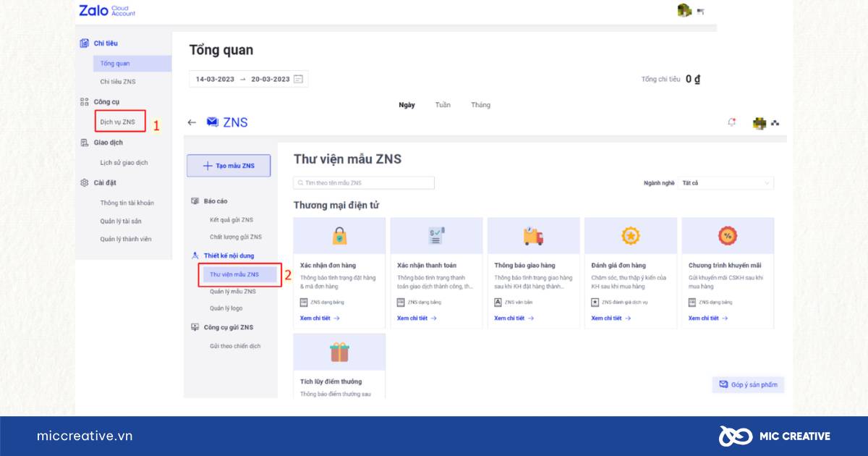This screenshot has width=868, height=456.
Task: Click the Chương trình khuyến mãi percent icon
Action: point(728,236)
